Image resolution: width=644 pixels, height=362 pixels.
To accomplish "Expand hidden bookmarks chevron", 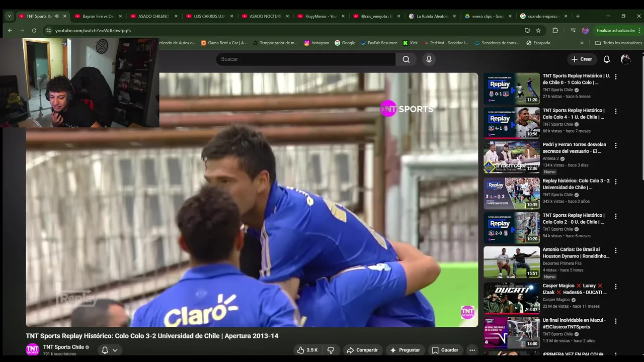I will (582, 43).
